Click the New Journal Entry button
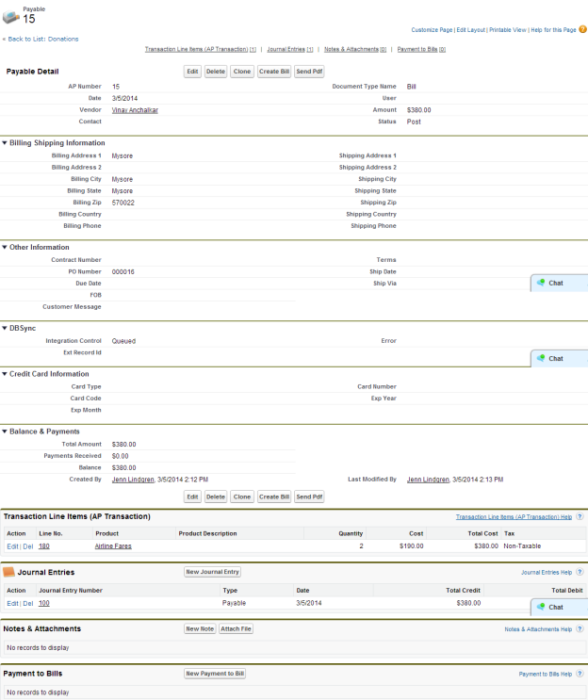588x700 pixels. click(213, 572)
